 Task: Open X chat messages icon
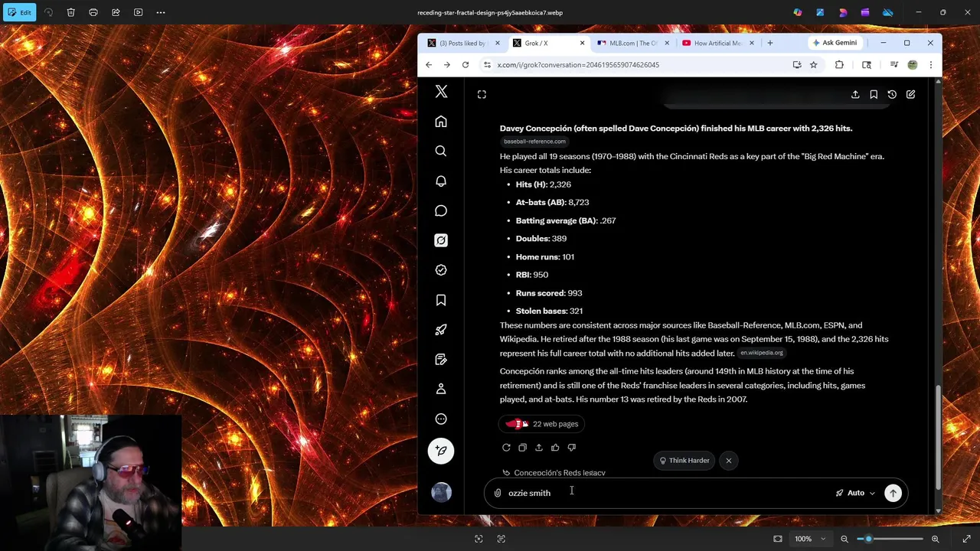(441, 210)
